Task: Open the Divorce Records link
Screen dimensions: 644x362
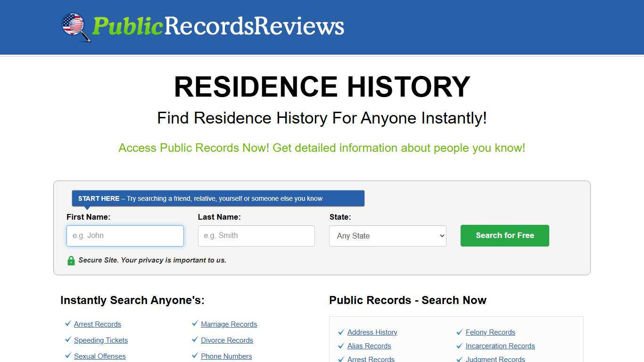Action: pos(227,340)
